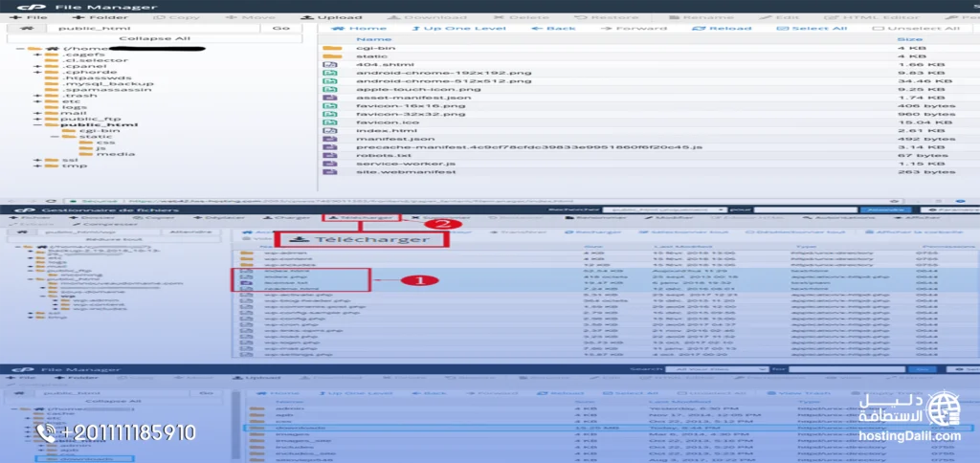Click the Home link in the top window's navigation bar
This screenshot has height=463, width=980.
360,28
